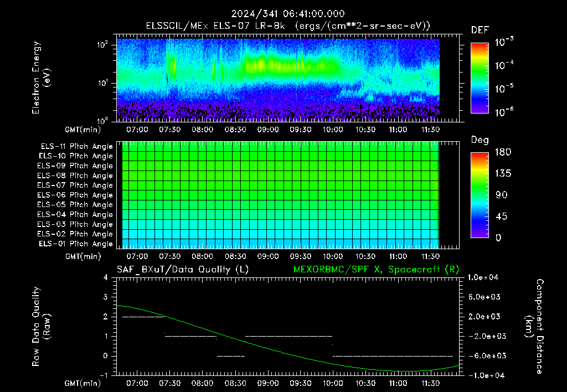Screen dimensions: 567x392
Task: Click the ELS-10 Pitch Angle row label
Action: pos(76,156)
